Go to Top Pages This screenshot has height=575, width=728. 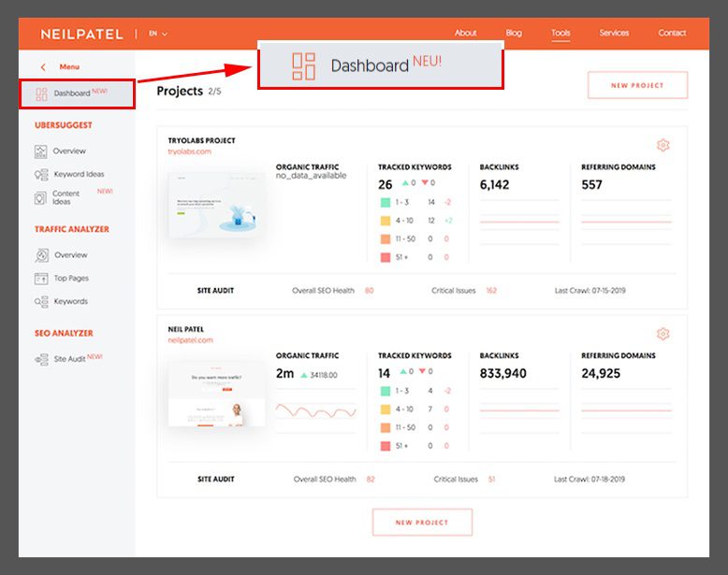pyautogui.click(x=71, y=279)
